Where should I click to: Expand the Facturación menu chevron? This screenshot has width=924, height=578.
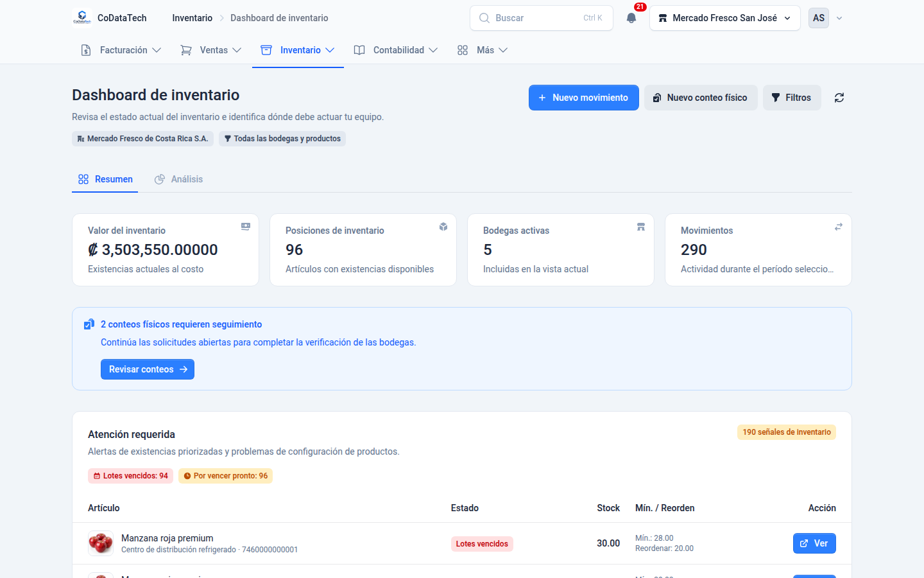[x=157, y=50]
